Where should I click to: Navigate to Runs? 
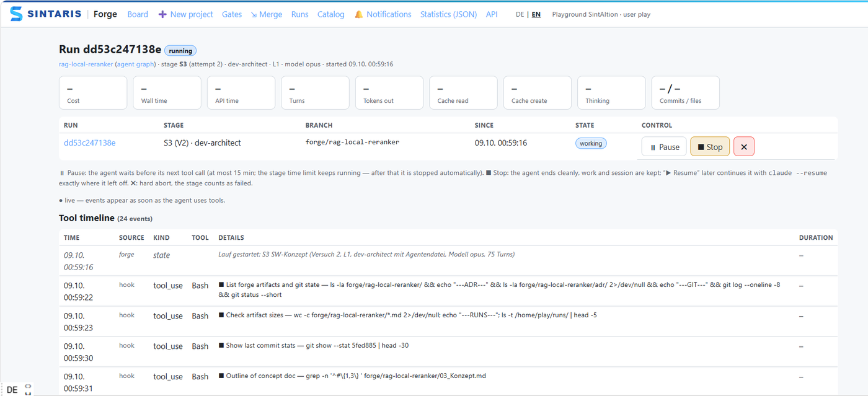tap(299, 14)
